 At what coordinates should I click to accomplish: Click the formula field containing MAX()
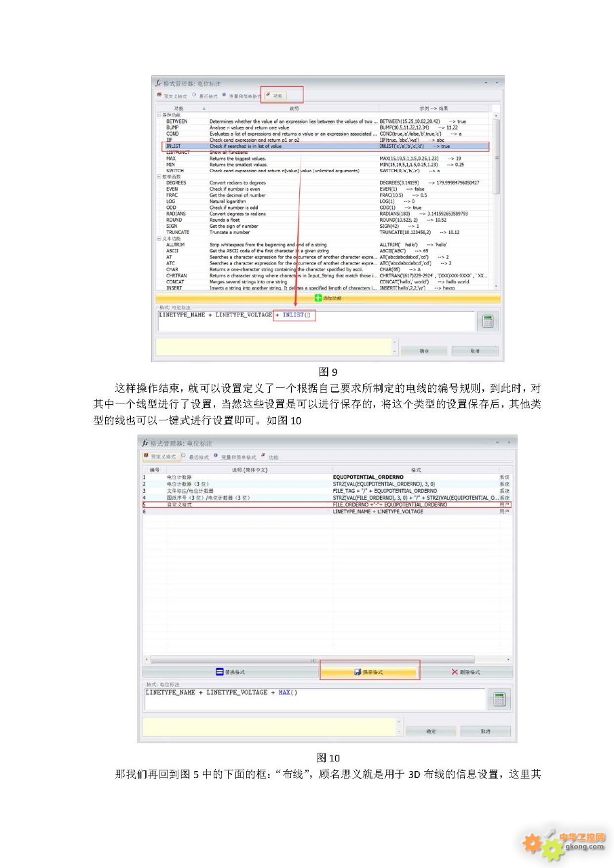pyautogui.click(x=314, y=699)
